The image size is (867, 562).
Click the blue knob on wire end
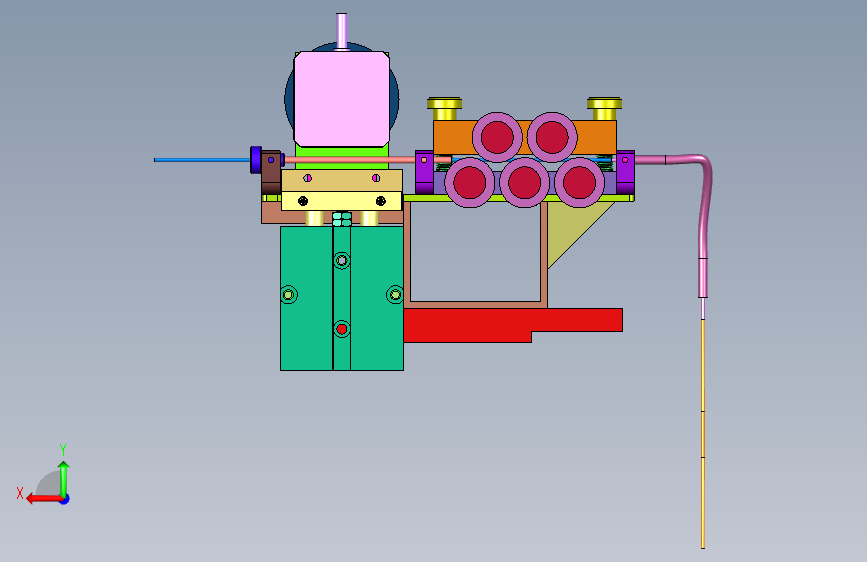click(x=255, y=160)
